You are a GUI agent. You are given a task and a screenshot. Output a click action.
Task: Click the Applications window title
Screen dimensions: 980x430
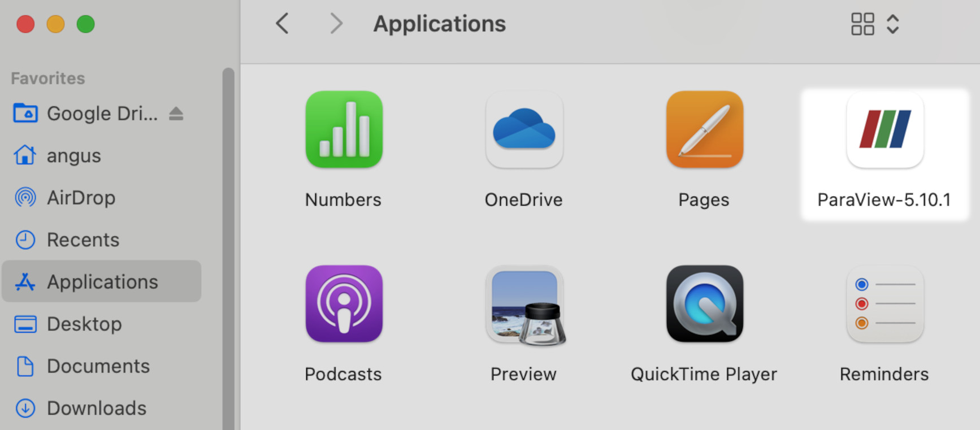pos(440,24)
